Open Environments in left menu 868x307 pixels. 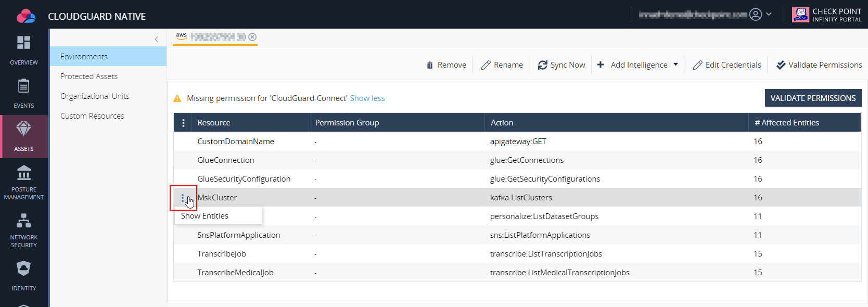[108, 57]
